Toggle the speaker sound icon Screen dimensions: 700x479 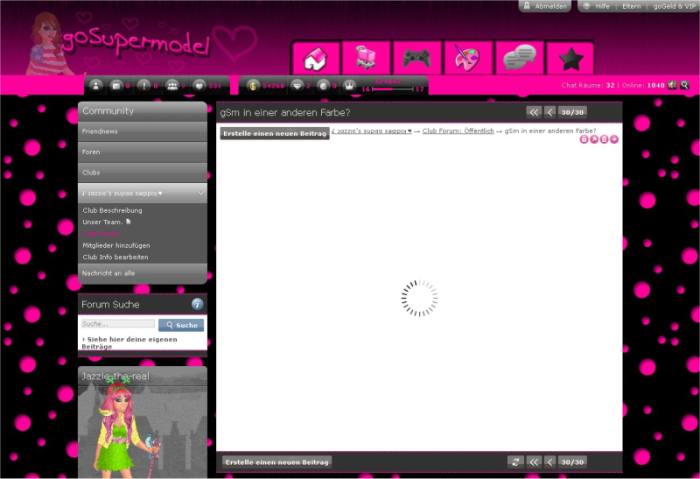tap(672, 85)
